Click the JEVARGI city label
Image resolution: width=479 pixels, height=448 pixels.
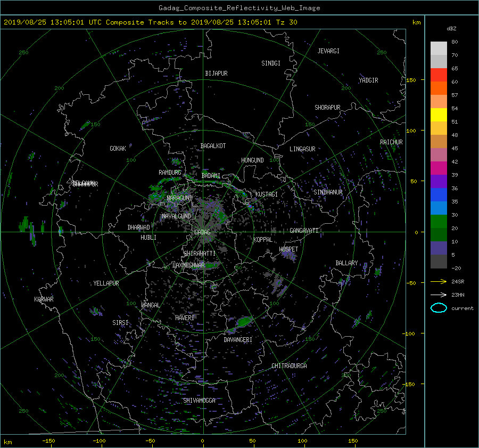click(x=328, y=51)
